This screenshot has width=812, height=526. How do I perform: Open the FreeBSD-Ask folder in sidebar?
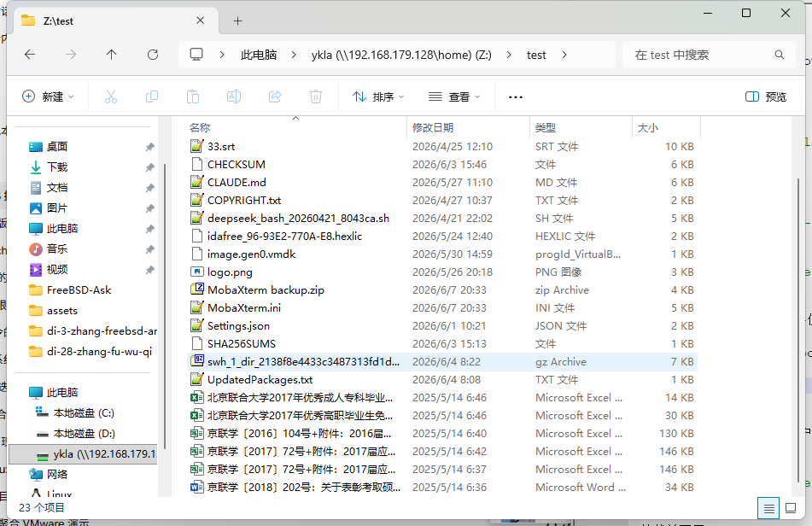(x=79, y=290)
